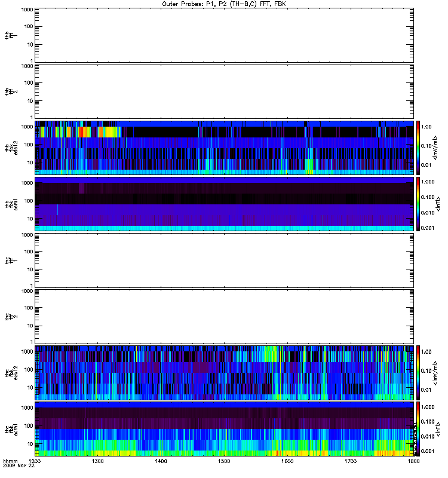The width and height of the screenshot is (448, 478).
Task: Select the thb fbk edc12 mV/m color bar
Action: tap(418, 148)
